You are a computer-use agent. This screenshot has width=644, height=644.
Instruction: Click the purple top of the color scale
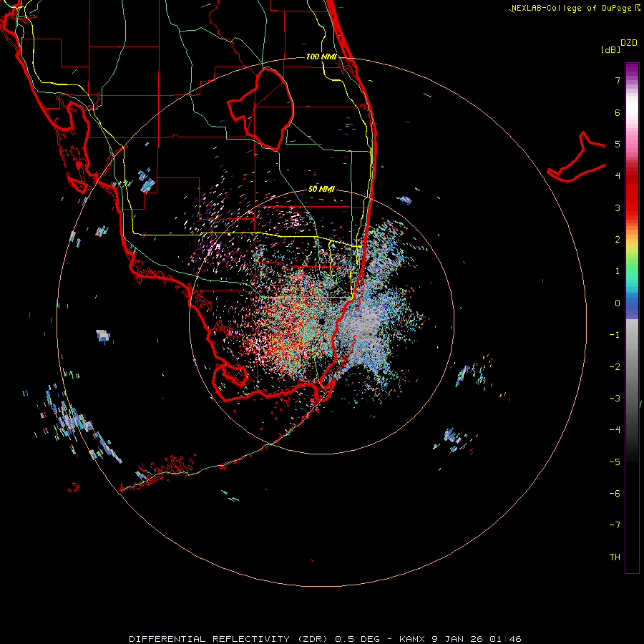coord(632,70)
